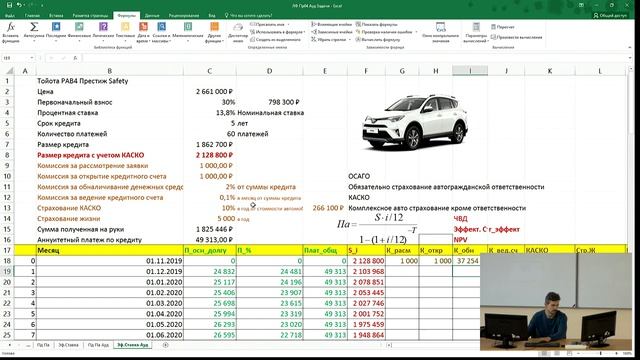Click Use in Formula
The width and height of the screenshot is (640, 360).
277,32
